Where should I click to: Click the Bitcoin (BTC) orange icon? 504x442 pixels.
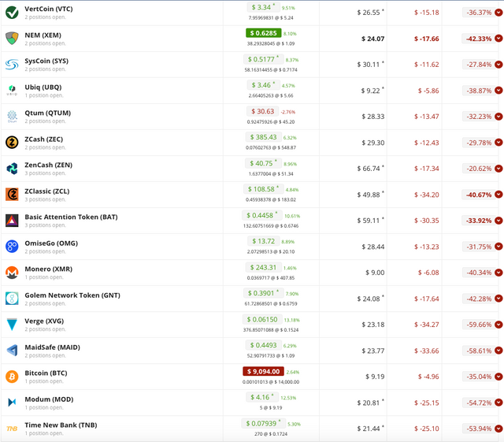coord(12,377)
